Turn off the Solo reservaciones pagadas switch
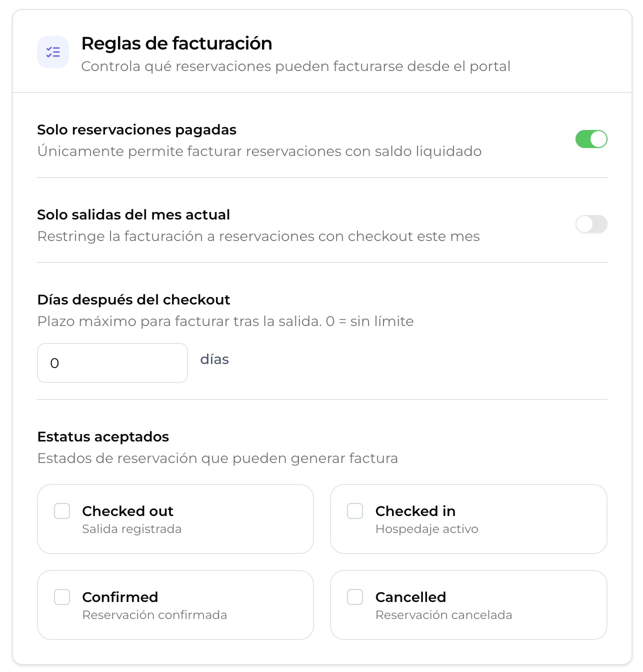643x672 pixels. (x=591, y=139)
